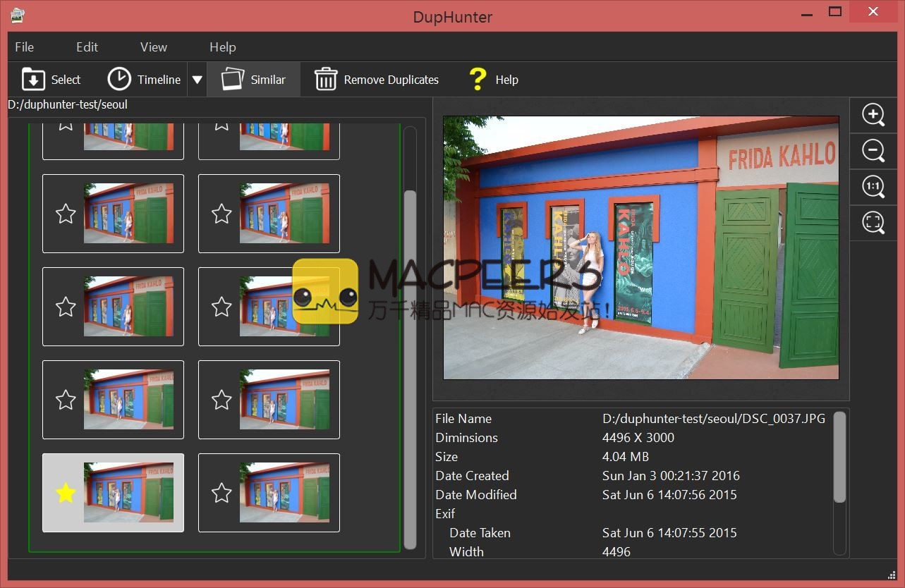Click the yellow question mark Help icon

[x=478, y=80]
